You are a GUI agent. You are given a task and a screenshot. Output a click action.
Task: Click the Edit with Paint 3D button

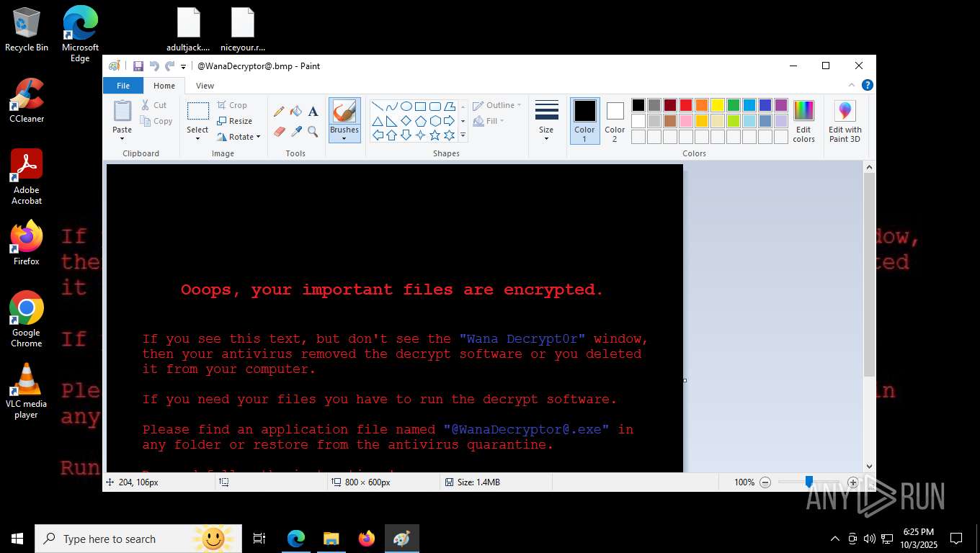[x=845, y=122]
